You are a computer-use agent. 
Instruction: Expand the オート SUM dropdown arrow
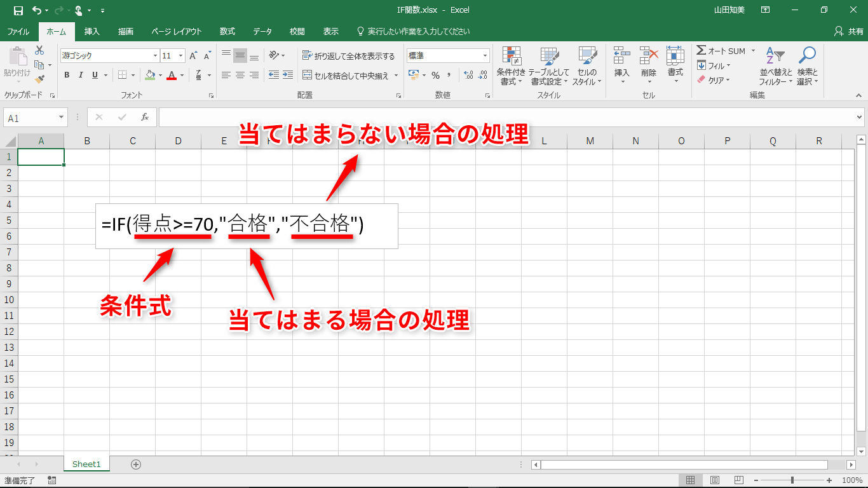click(753, 51)
